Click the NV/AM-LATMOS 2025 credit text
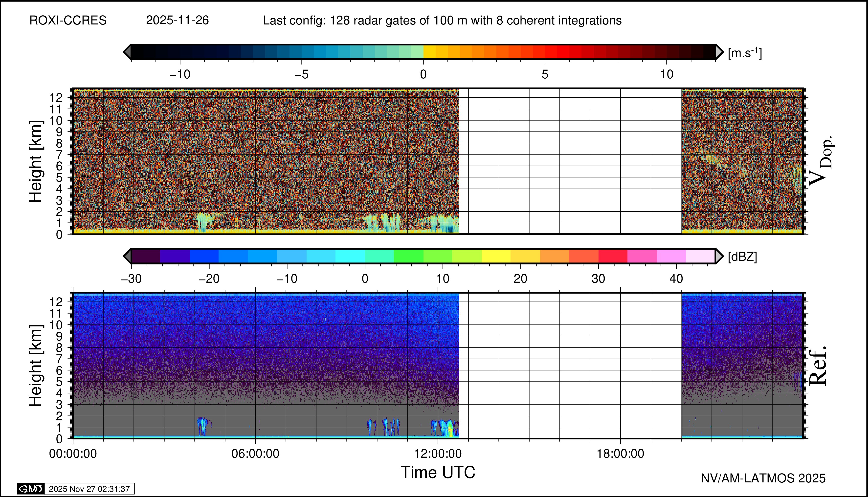 [x=763, y=478]
